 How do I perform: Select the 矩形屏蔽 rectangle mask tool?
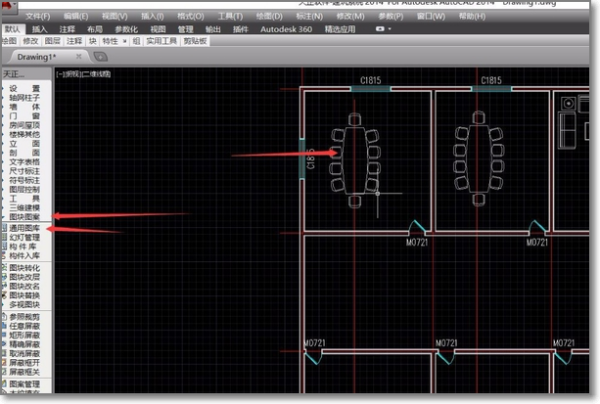click(x=24, y=335)
